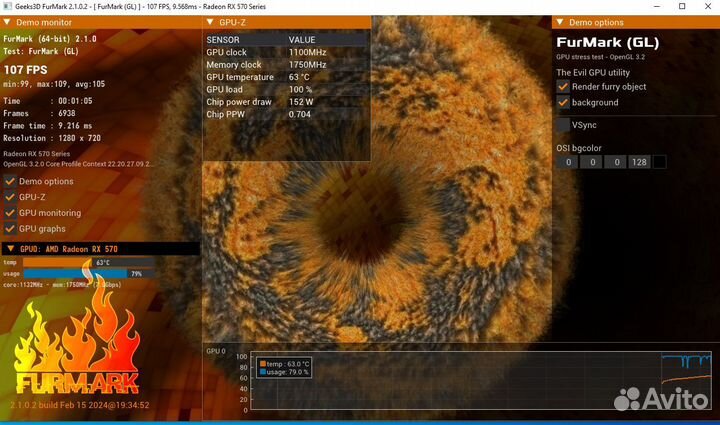Image resolution: width=720 pixels, height=425 pixels.
Task: Toggle the background checkbox
Action: [x=563, y=102]
